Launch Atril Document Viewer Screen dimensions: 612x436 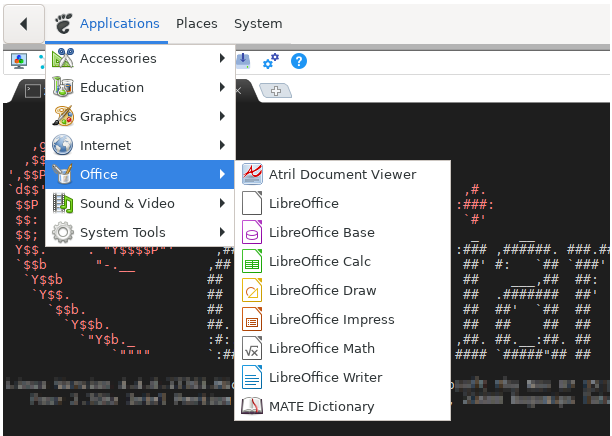[x=342, y=174]
